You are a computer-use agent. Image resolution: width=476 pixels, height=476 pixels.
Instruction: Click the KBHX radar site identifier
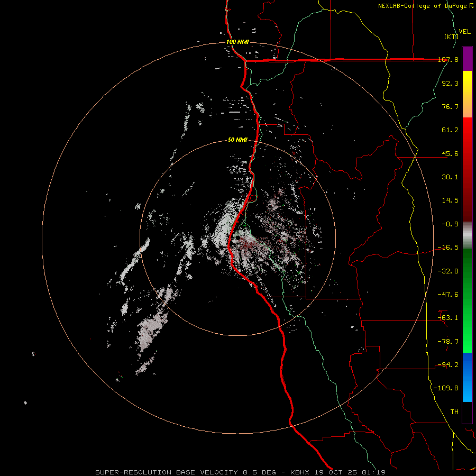click(x=300, y=472)
